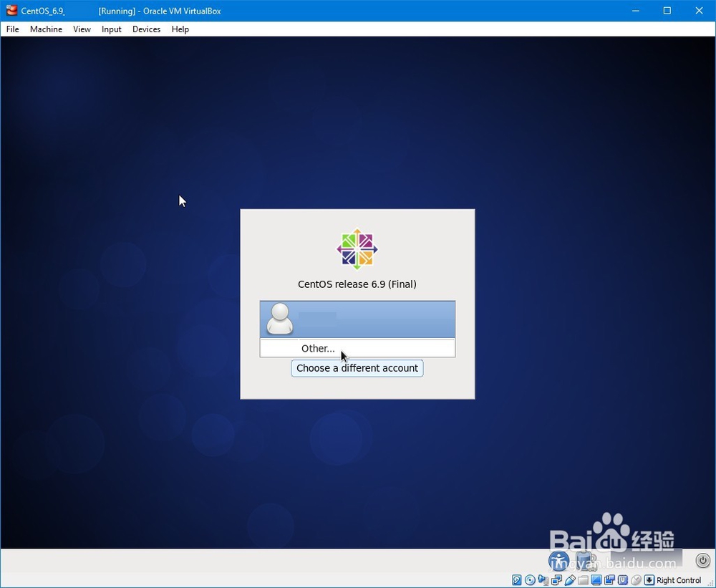Minimize the VirtualBox window
The height and width of the screenshot is (588, 716).
point(635,11)
